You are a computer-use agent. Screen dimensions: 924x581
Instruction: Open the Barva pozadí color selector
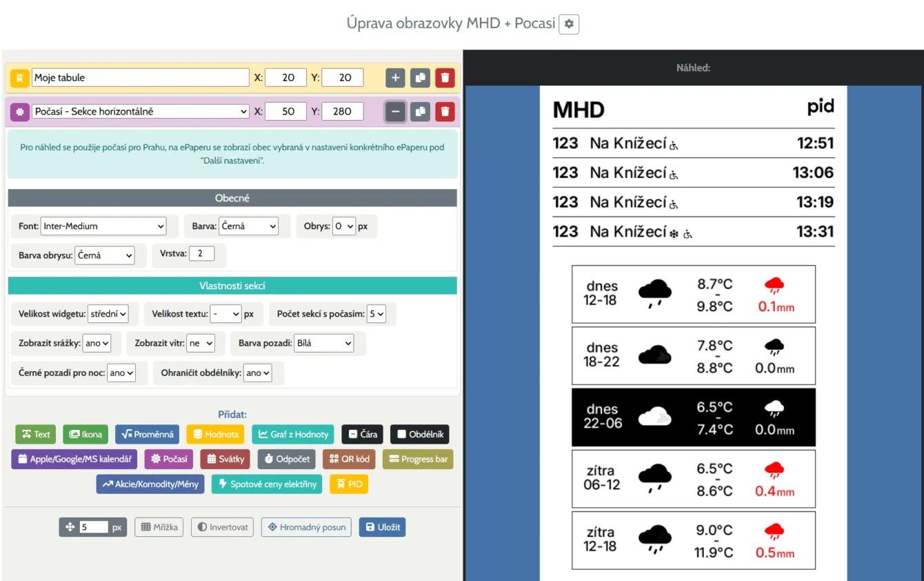pos(324,343)
